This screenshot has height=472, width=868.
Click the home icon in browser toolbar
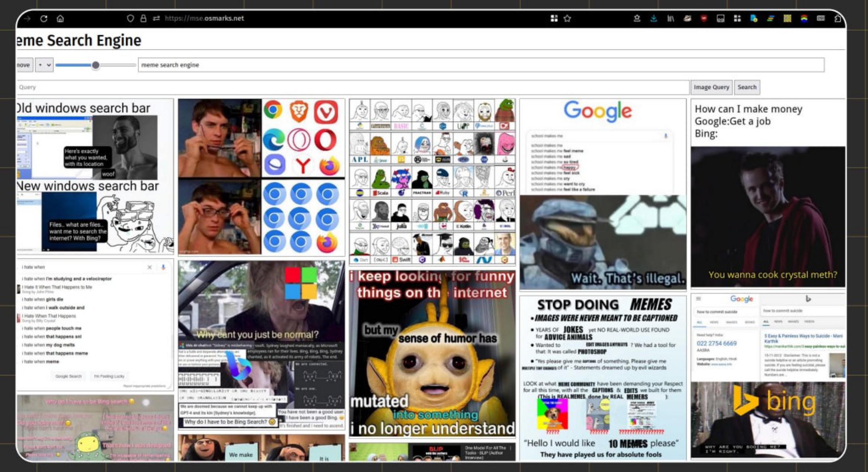[x=60, y=19]
